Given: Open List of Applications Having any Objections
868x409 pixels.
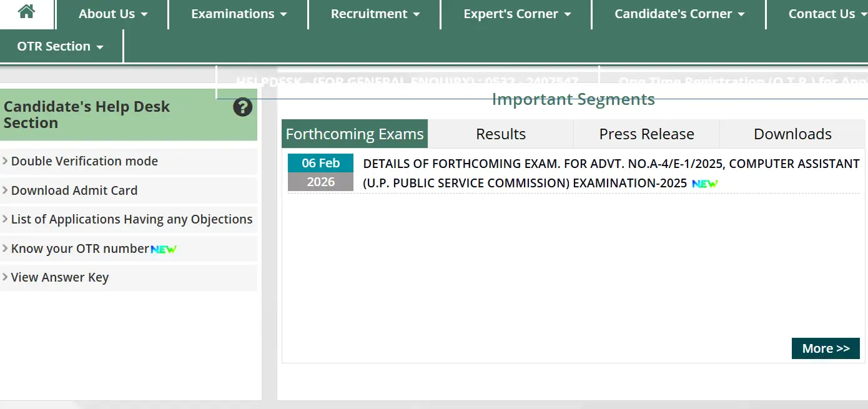Looking at the screenshot, I should [x=132, y=219].
